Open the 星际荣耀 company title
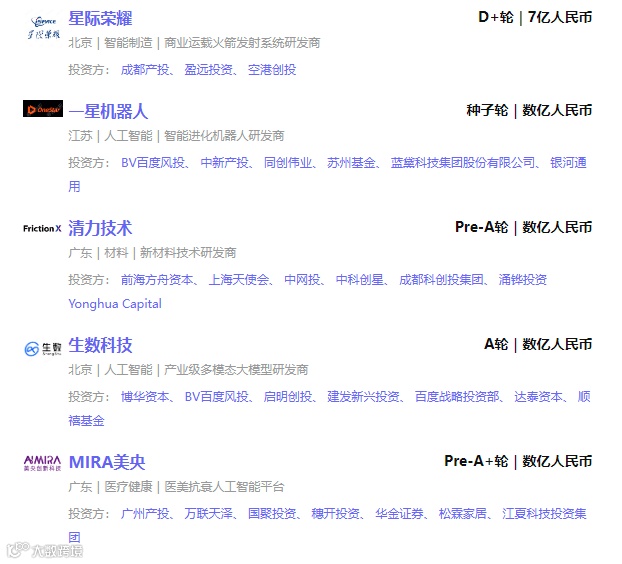Image resolution: width=622 pixels, height=564 pixels. tap(100, 18)
